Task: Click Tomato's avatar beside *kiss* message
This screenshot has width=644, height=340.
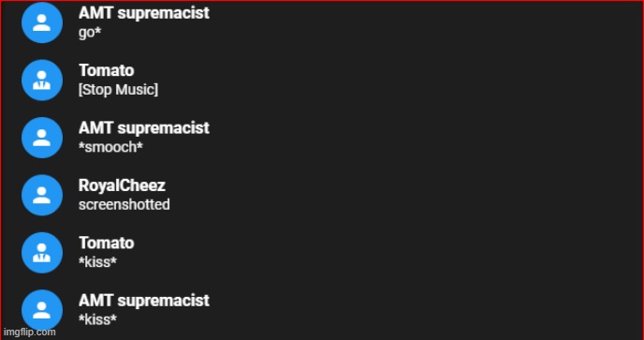Action: coord(42,253)
